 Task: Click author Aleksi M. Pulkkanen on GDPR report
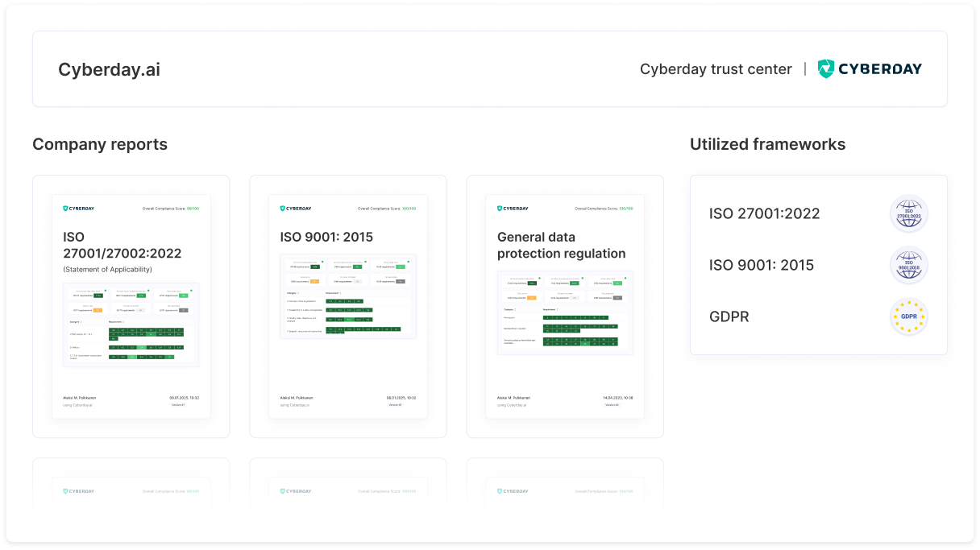(513, 398)
